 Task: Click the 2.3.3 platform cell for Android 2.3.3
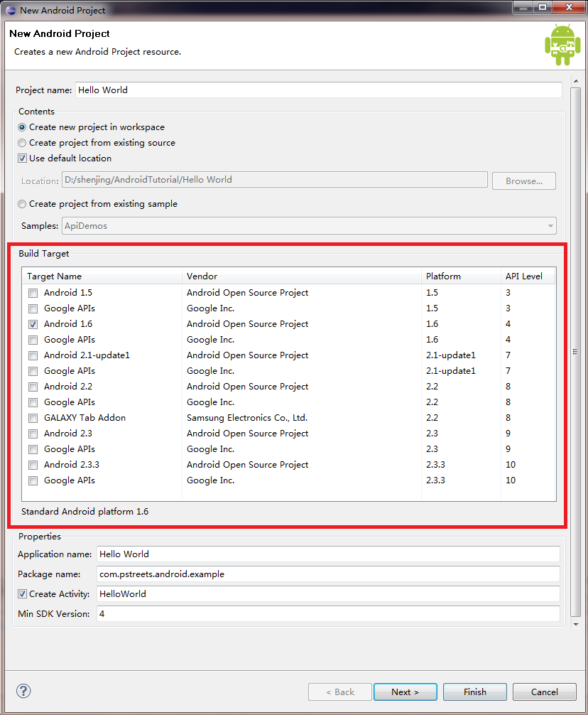[435, 465]
